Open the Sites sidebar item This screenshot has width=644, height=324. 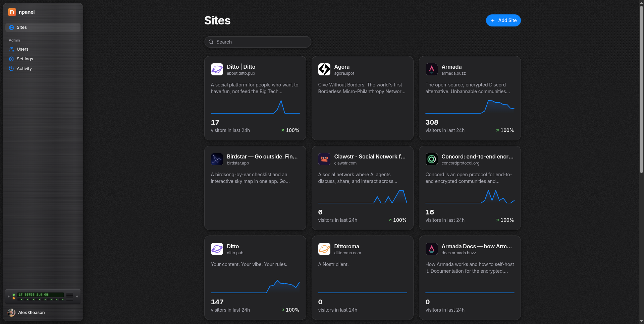pos(43,27)
